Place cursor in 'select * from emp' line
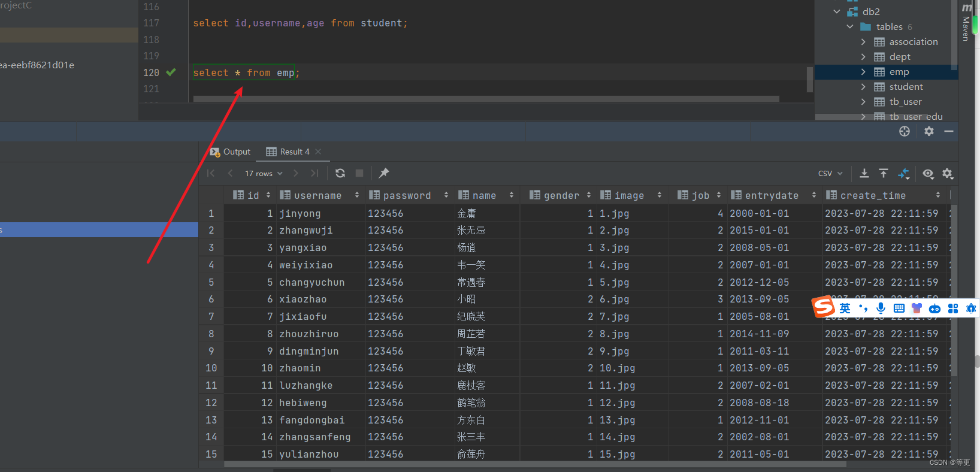The width and height of the screenshot is (980, 472). pos(246,72)
